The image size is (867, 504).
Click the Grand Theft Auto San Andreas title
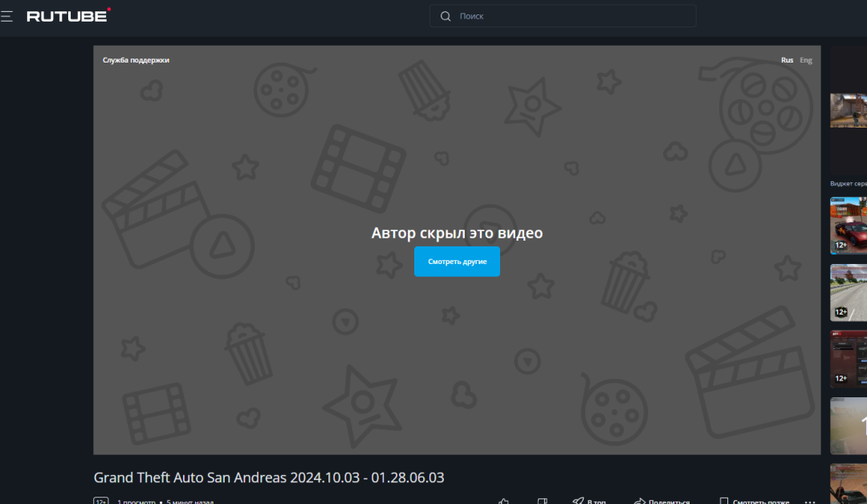point(269,478)
